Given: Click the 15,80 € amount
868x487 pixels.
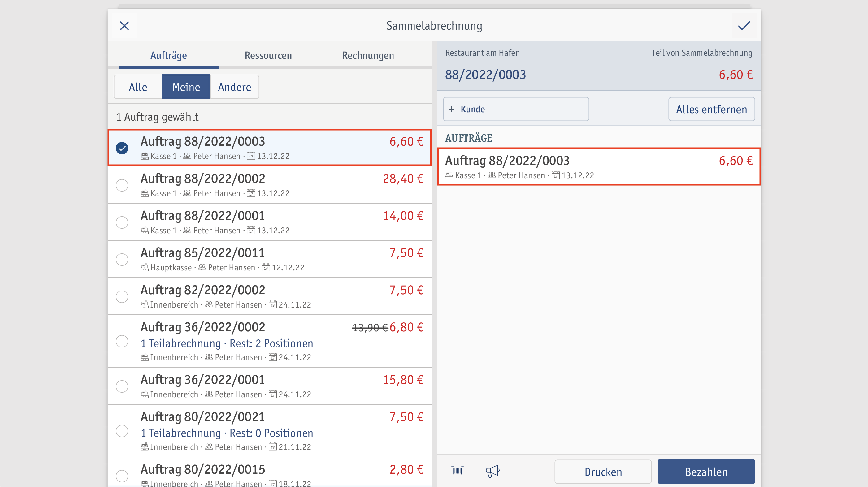Looking at the screenshot, I should click(403, 380).
